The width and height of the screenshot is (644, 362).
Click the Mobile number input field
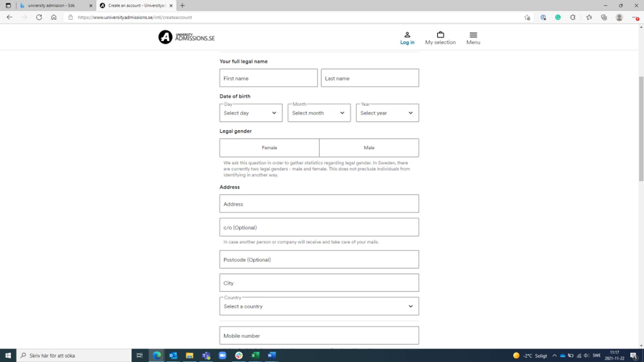[x=319, y=336]
